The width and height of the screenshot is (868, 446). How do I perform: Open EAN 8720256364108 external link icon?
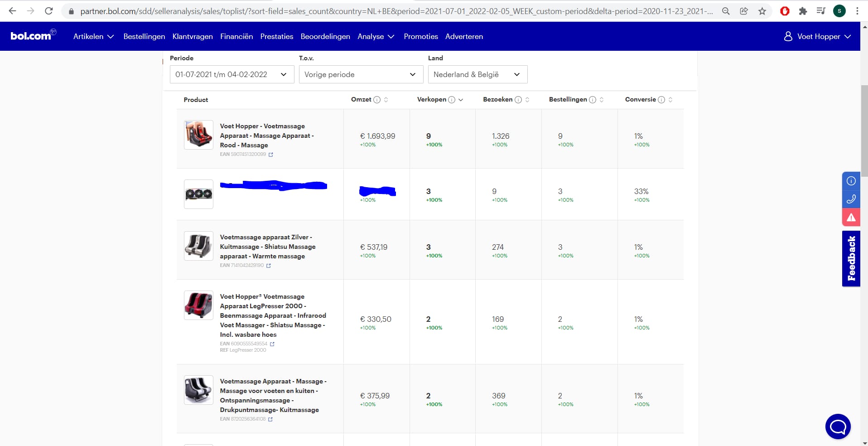click(x=270, y=419)
